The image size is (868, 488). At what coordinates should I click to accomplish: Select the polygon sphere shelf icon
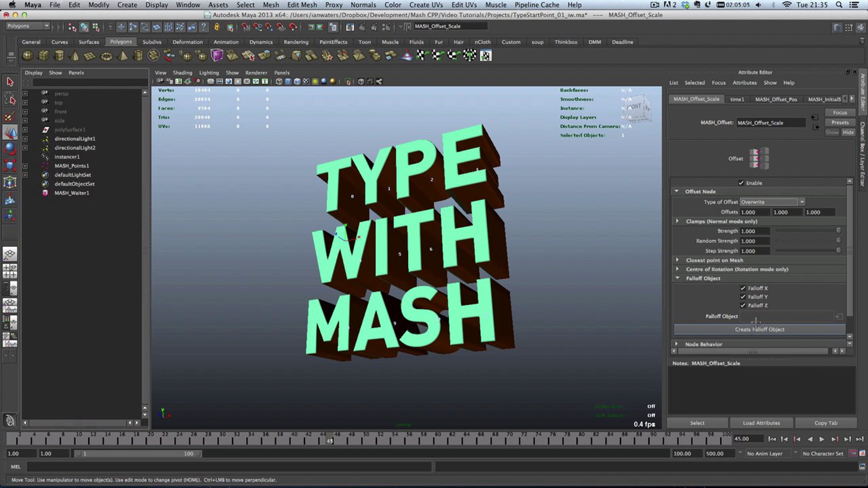click(x=27, y=56)
